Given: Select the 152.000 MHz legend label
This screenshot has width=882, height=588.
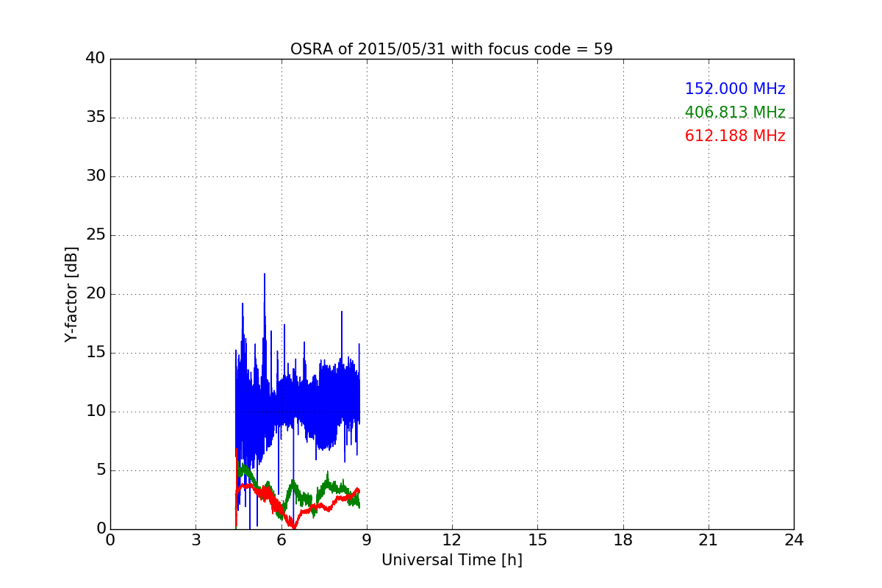Looking at the screenshot, I should (735, 89).
